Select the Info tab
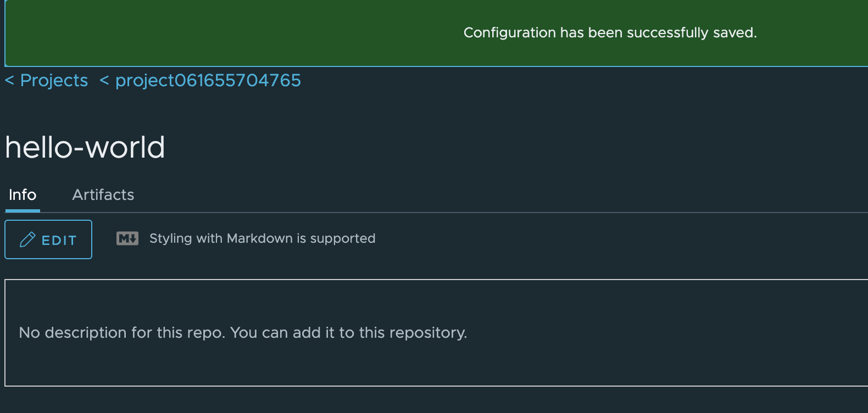 point(22,195)
